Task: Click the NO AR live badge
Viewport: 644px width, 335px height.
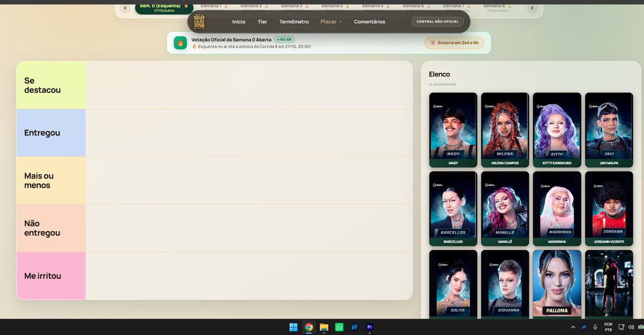Action: (284, 40)
